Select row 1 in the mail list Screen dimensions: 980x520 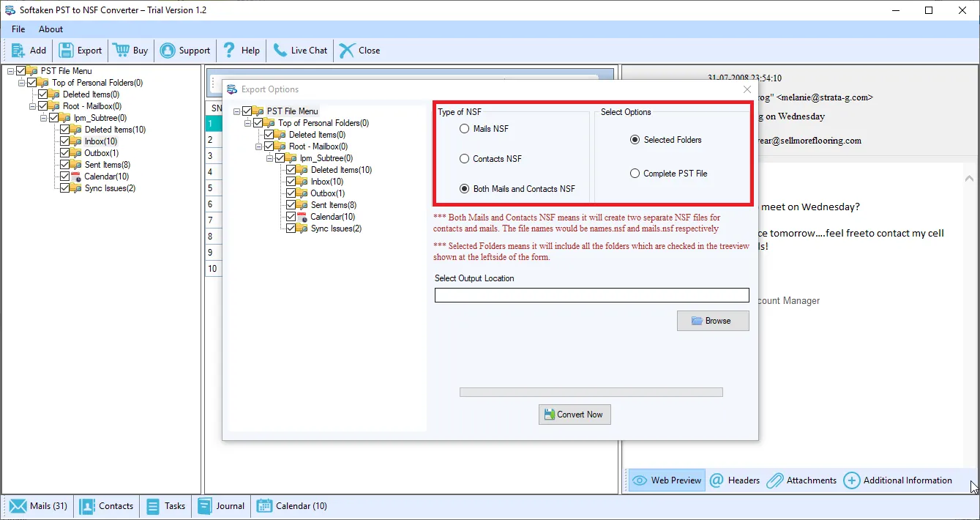(x=212, y=124)
